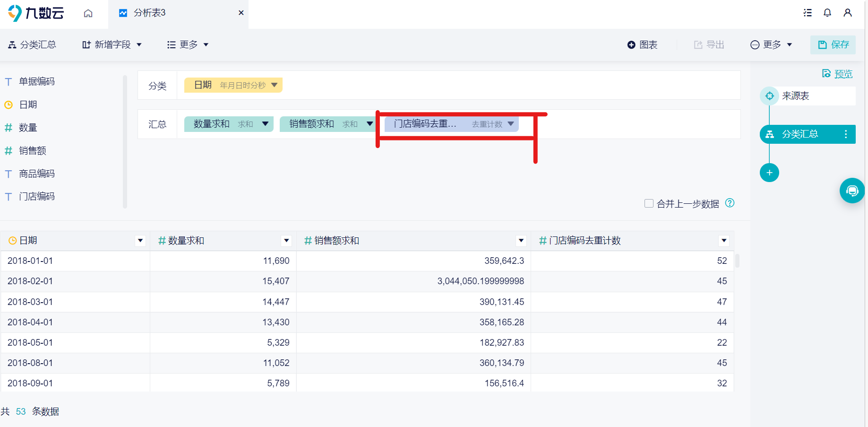Go to the home page icon
The height and width of the screenshot is (427, 868).
point(88,13)
